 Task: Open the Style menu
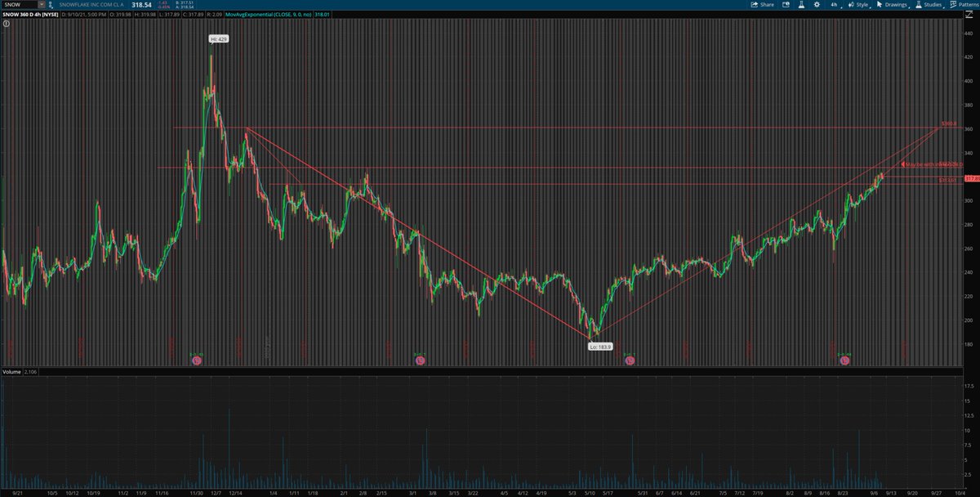click(858, 5)
